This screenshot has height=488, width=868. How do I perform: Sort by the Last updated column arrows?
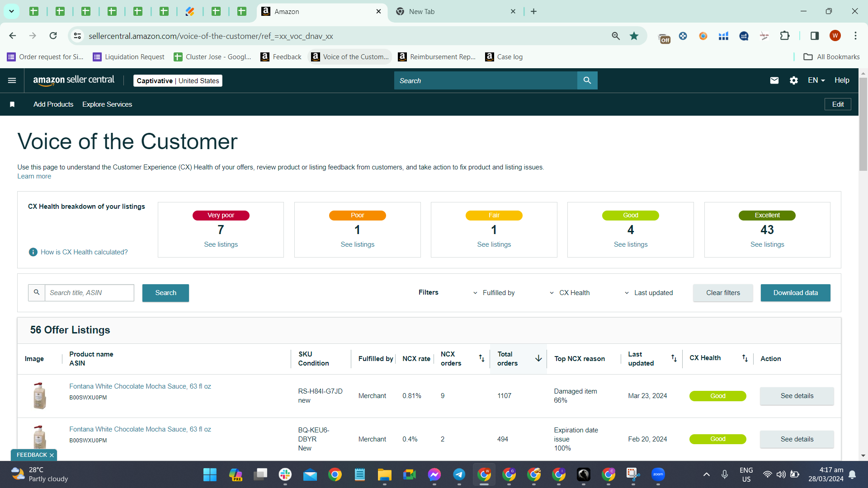coord(674,358)
